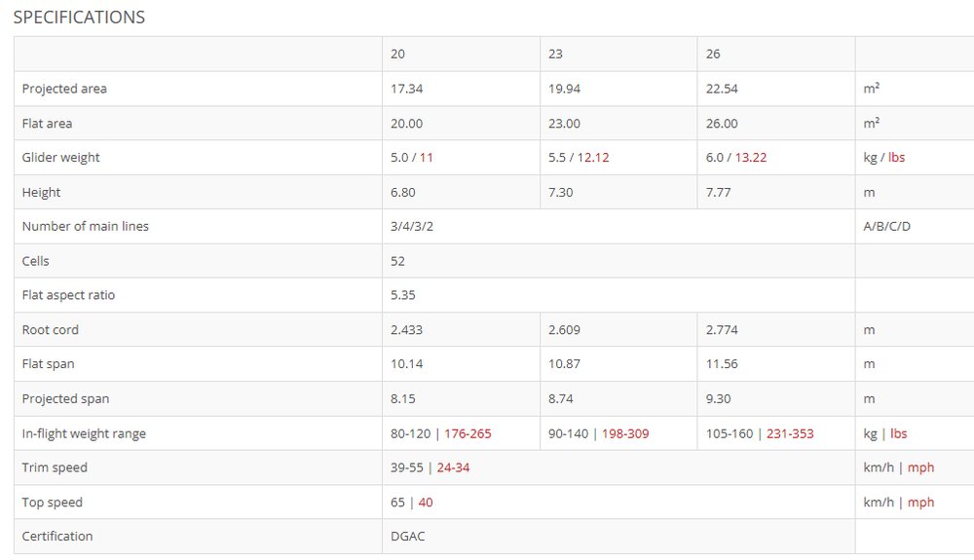Click the Cells value 52
Screen dimensions: 974x560
tap(397, 261)
